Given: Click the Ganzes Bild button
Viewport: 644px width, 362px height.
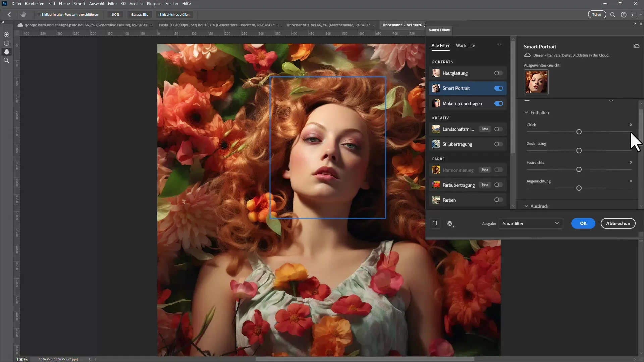Looking at the screenshot, I should point(140,14).
